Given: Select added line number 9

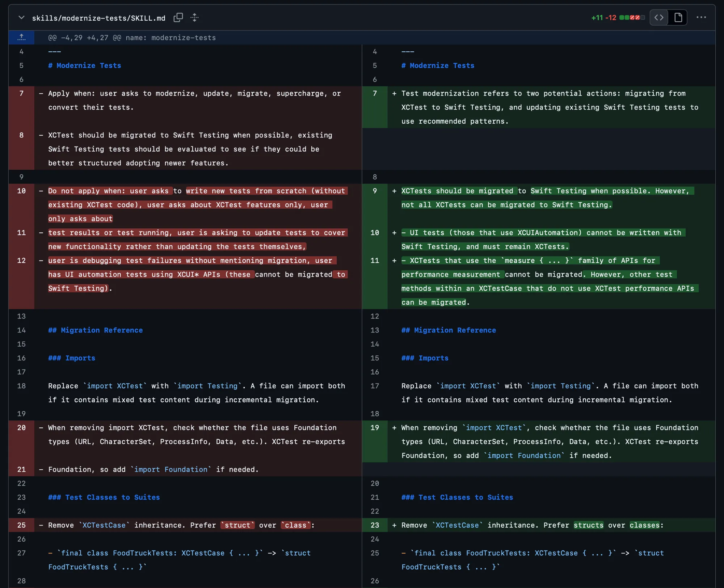Looking at the screenshot, I should coord(375,191).
